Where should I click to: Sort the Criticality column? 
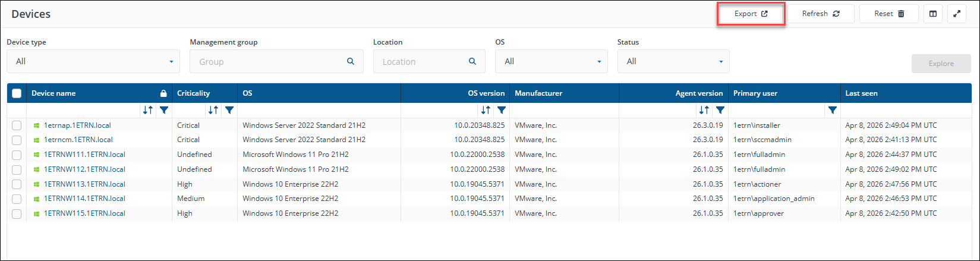[x=213, y=110]
